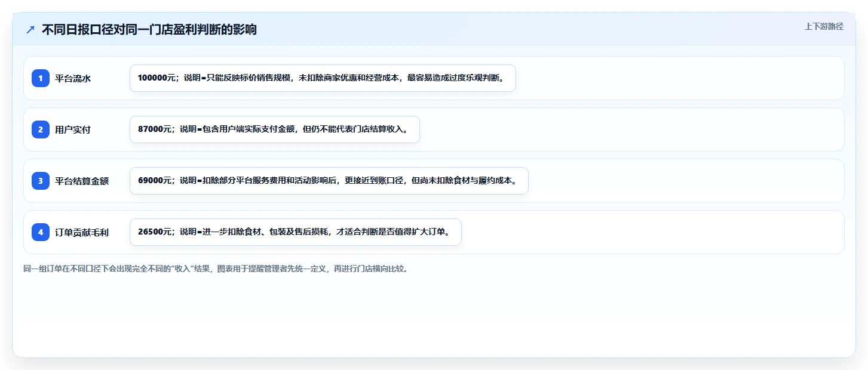Select the 平台结算金额 label
The height and width of the screenshot is (370, 868).
[82, 181]
